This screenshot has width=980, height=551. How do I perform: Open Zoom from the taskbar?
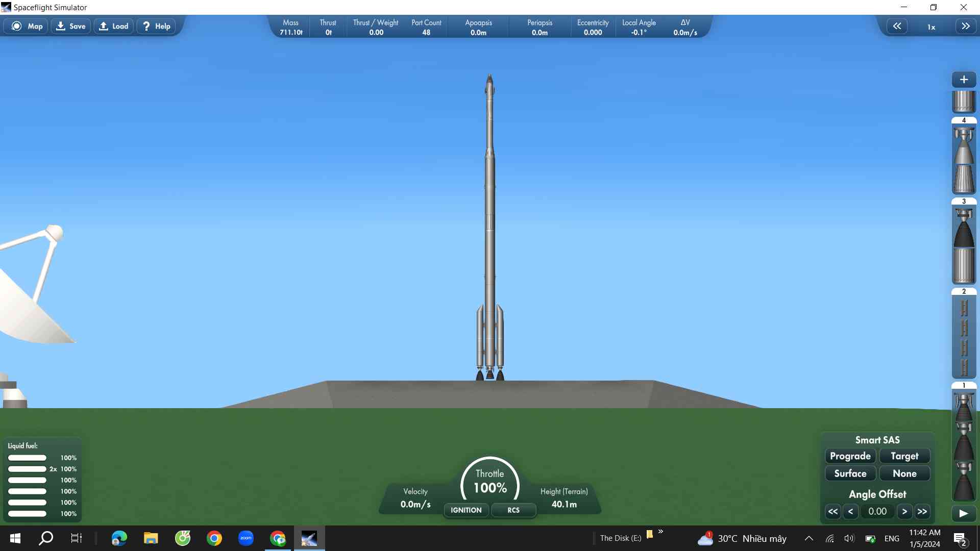pos(246,538)
